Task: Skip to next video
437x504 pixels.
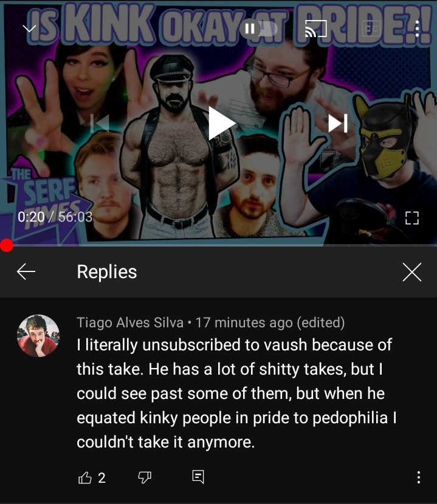Action: click(338, 123)
